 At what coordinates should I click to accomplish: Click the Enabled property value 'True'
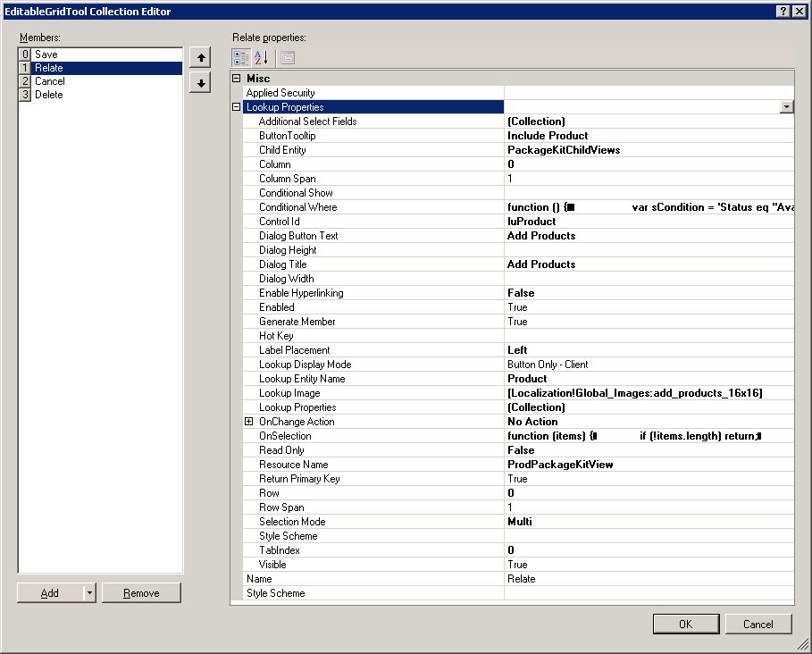517,307
